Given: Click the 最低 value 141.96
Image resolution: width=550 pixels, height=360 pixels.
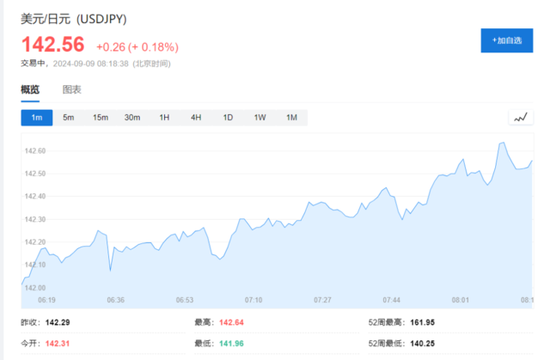Looking at the screenshot, I should 232,343.
